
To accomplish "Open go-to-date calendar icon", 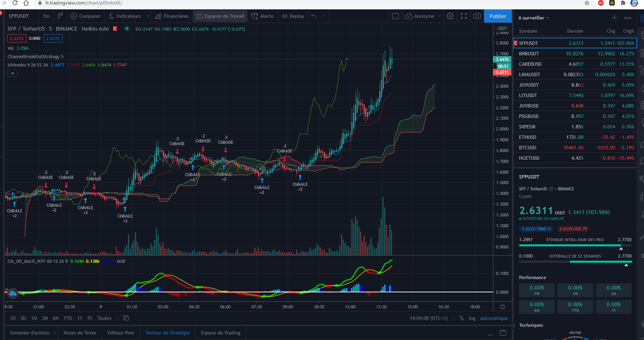I will (x=126, y=318).
